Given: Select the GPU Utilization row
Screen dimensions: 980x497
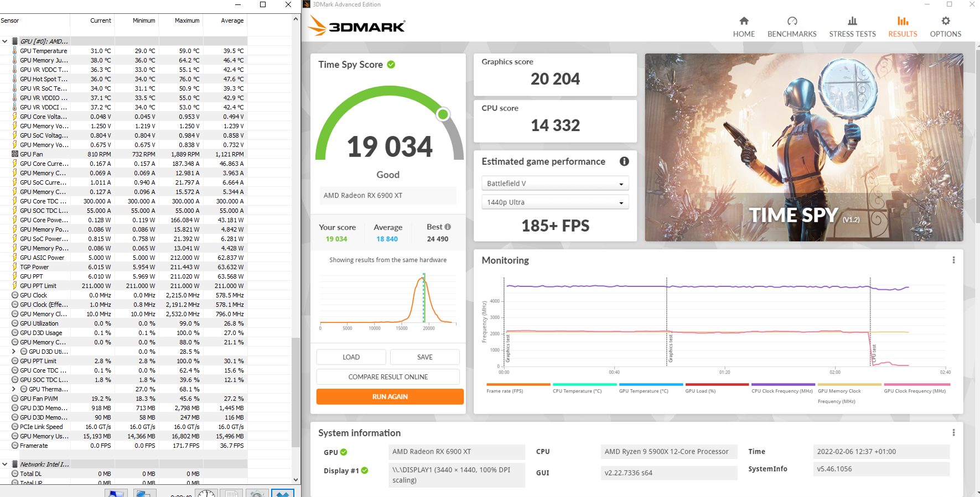Looking at the screenshot, I should pos(123,323).
